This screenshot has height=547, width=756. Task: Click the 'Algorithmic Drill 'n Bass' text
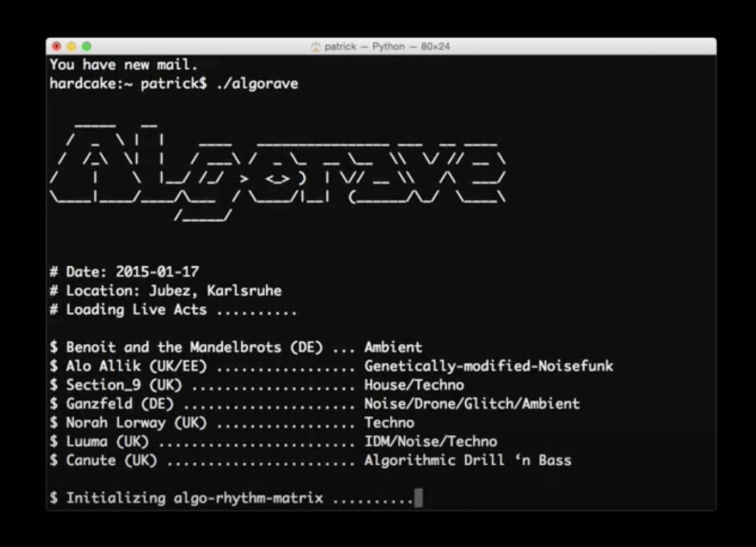click(467, 460)
